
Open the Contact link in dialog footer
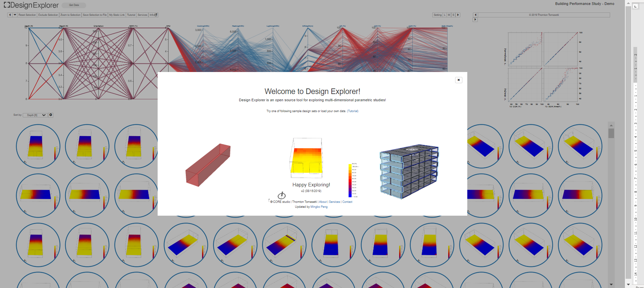tap(347, 202)
